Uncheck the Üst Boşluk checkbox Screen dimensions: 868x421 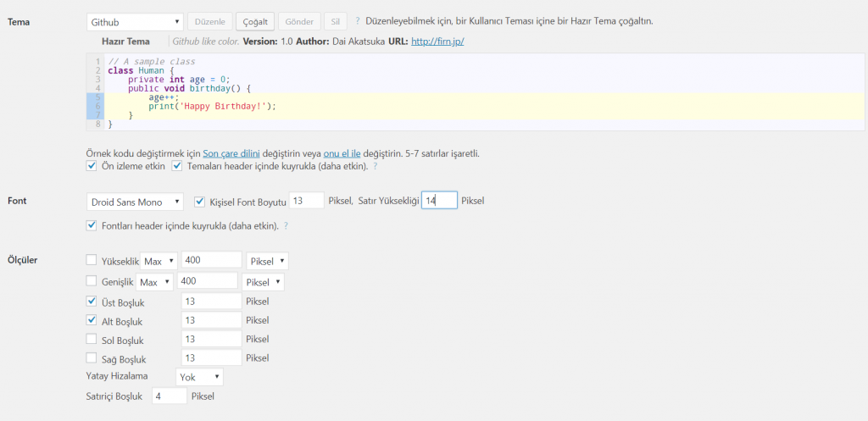tap(92, 301)
